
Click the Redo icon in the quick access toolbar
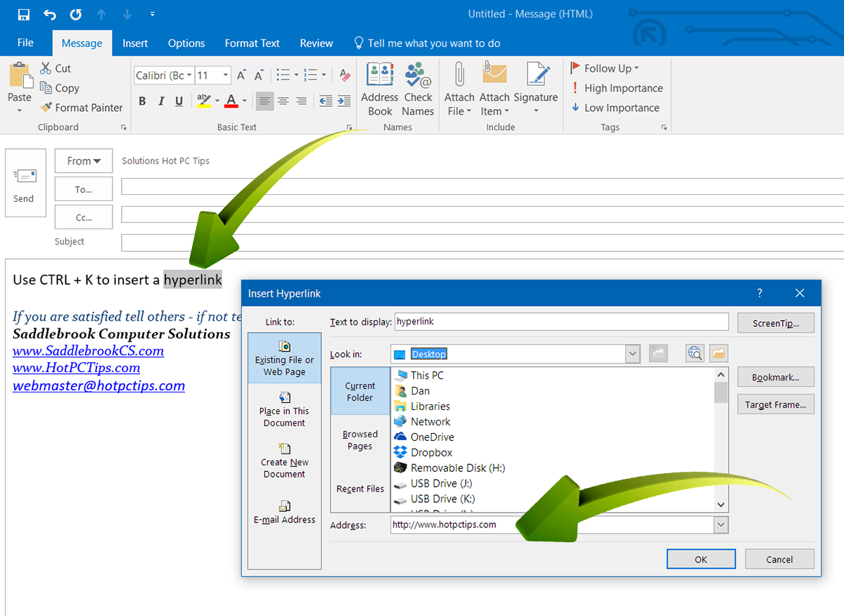(x=76, y=14)
